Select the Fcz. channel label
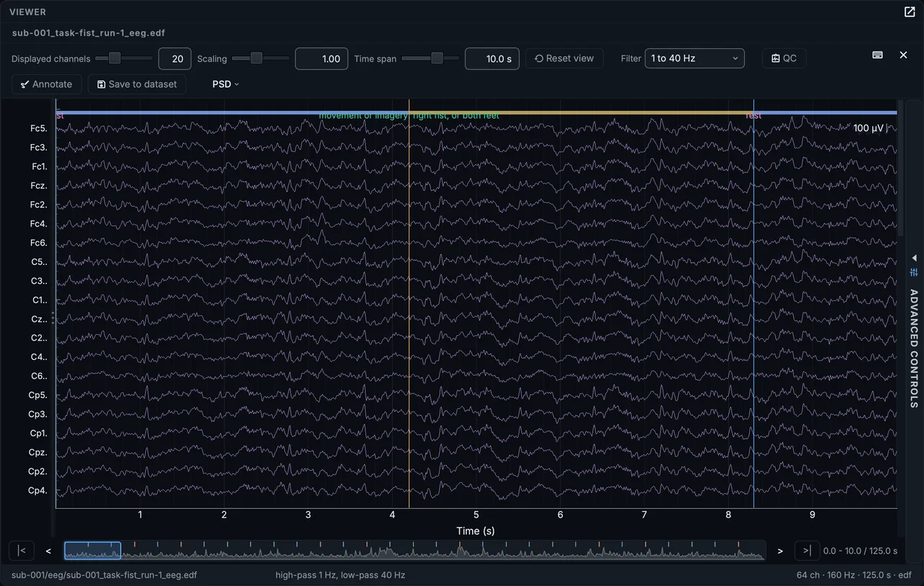This screenshot has width=924, height=586. point(39,186)
